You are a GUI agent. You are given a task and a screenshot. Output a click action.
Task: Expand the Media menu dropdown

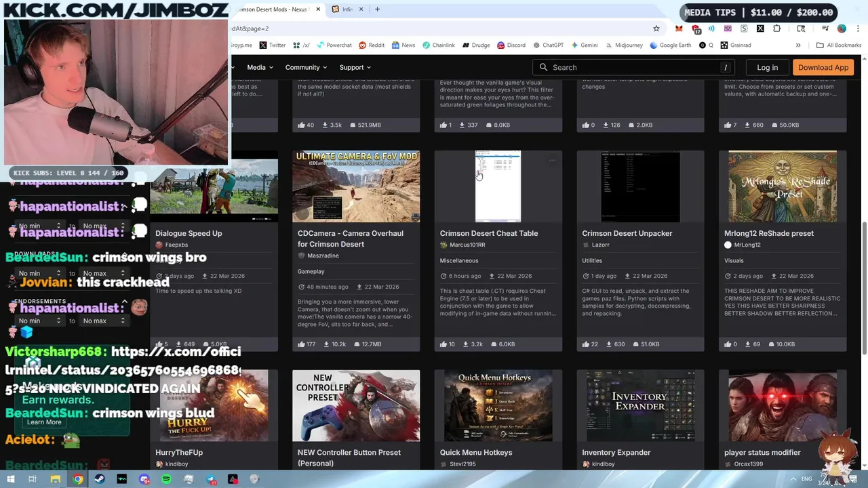[x=260, y=67]
